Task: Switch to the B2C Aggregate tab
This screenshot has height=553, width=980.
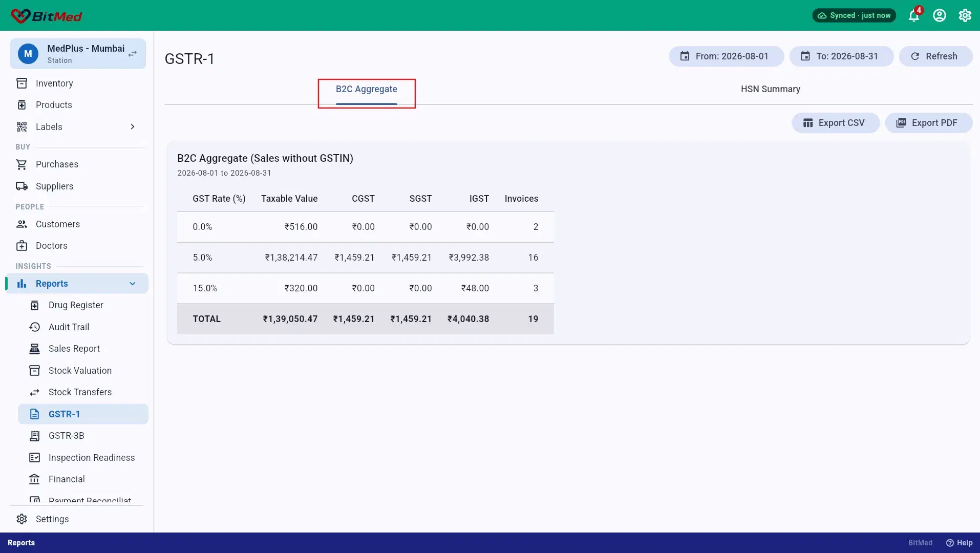Action: [367, 90]
